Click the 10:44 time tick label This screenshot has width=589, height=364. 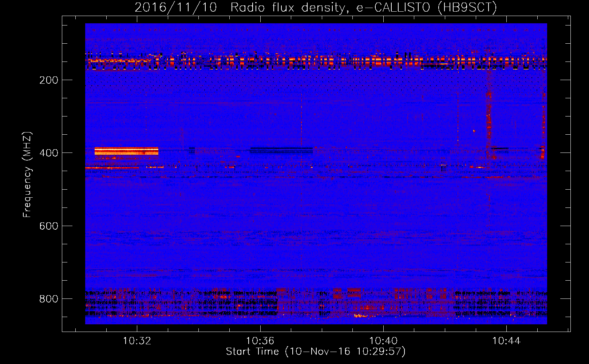pyautogui.click(x=506, y=341)
